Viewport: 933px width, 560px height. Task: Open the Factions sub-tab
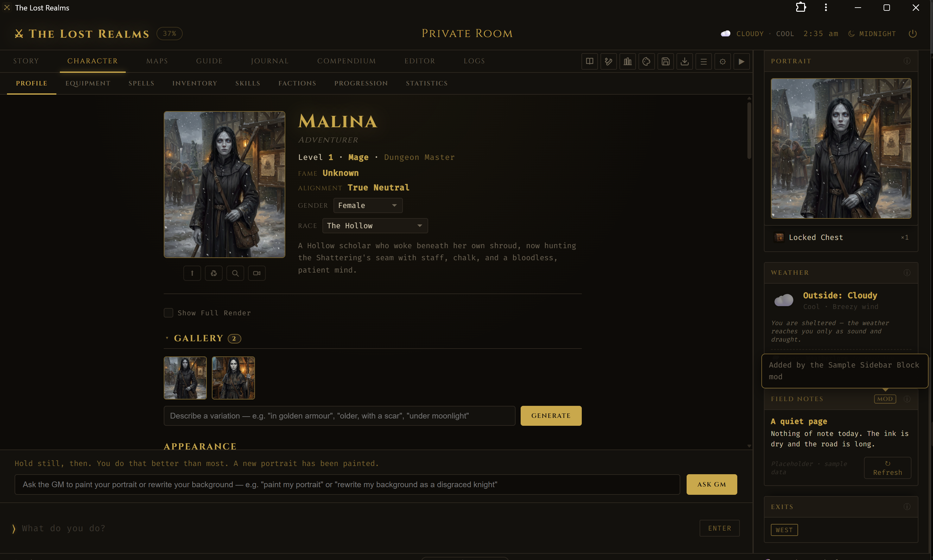297,83
